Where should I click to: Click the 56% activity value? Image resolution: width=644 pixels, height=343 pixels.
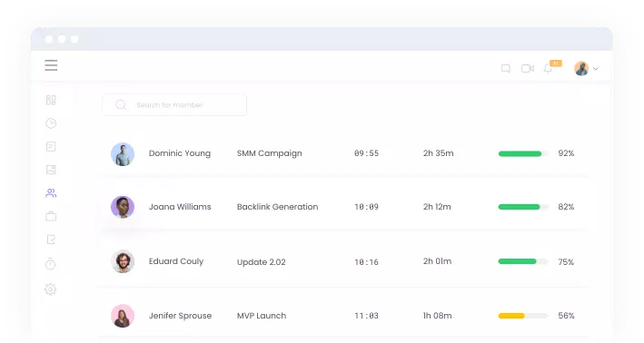(x=566, y=316)
